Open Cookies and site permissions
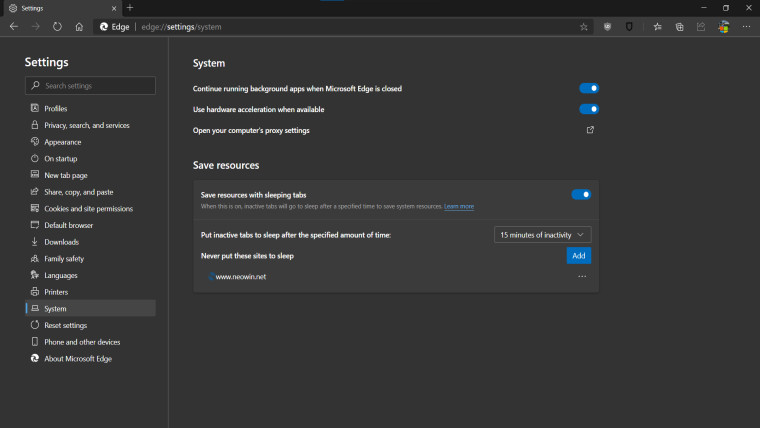760x428 pixels. pyautogui.click(x=90, y=208)
